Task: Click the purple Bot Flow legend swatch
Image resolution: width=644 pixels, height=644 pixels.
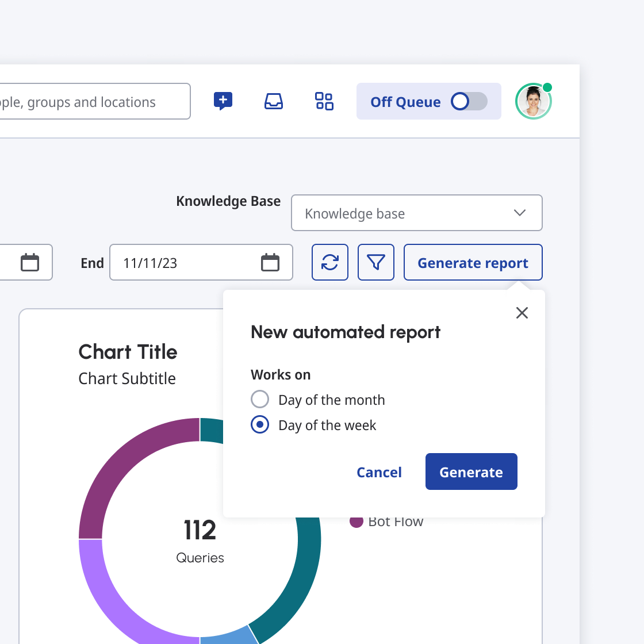Action: point(356,522)
